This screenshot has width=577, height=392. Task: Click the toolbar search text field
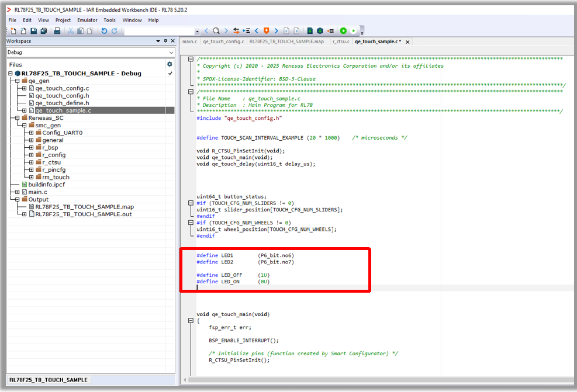(x=160, y=31)
